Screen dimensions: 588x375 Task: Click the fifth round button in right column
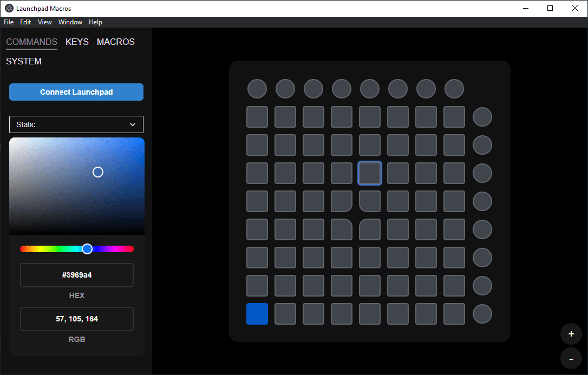coord(482,229)
